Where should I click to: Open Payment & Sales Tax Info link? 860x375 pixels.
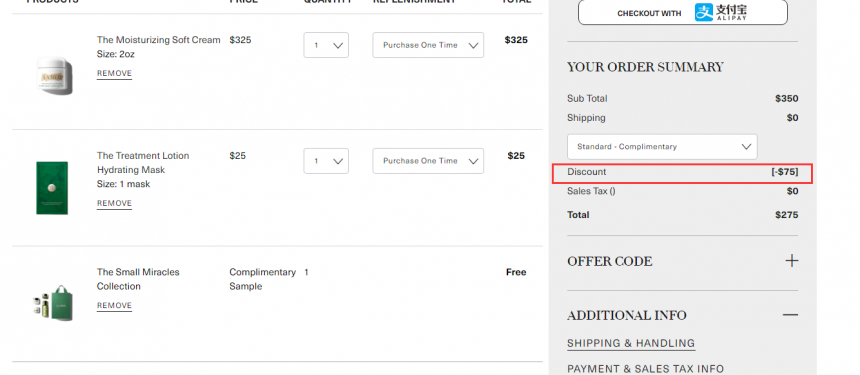645,369
